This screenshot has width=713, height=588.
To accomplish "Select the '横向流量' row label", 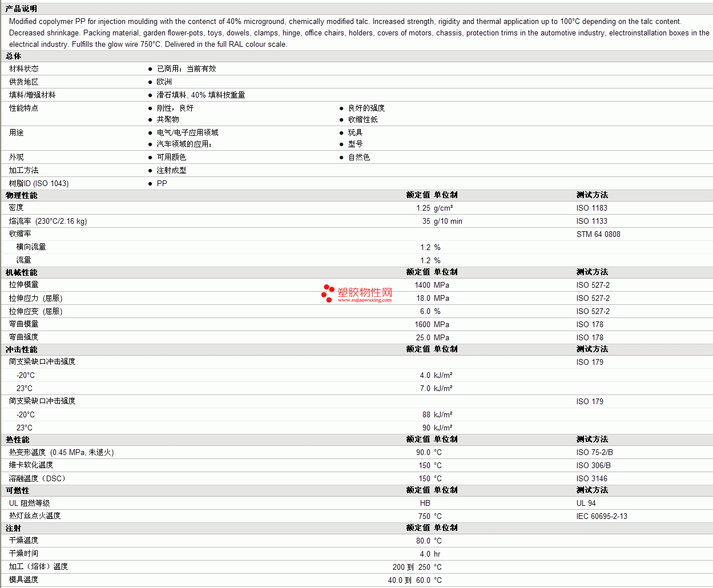I will click(x=31, y=247).
